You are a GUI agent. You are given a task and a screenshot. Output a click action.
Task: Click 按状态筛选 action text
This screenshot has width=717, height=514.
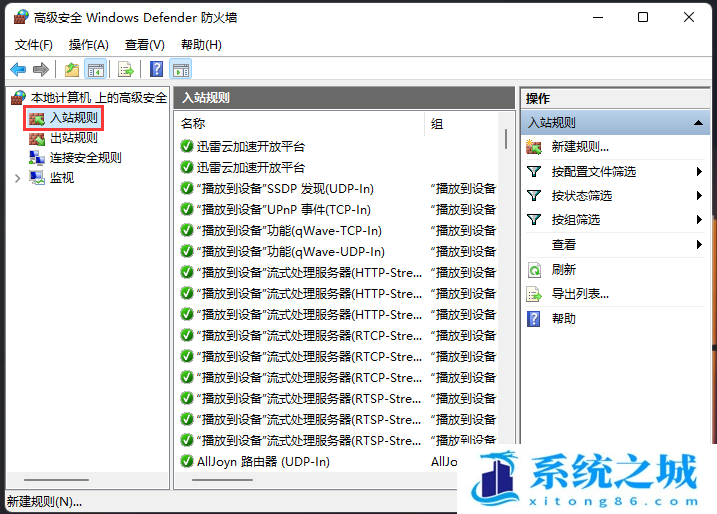(x=582, y=196)
